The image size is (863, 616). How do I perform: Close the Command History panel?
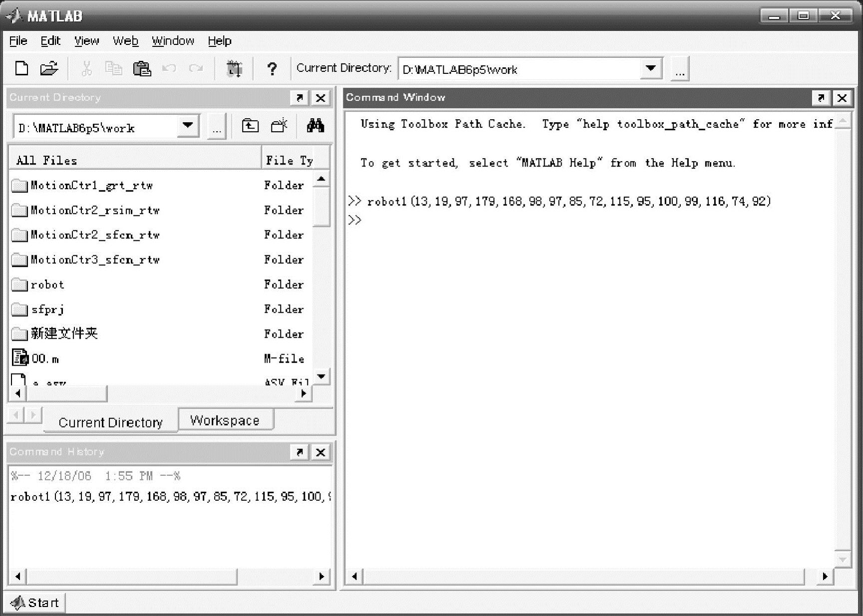[x=321, y=452]
